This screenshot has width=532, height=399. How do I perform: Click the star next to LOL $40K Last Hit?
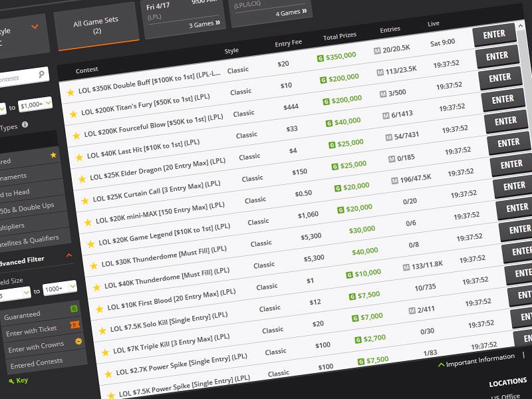point(79,158)
